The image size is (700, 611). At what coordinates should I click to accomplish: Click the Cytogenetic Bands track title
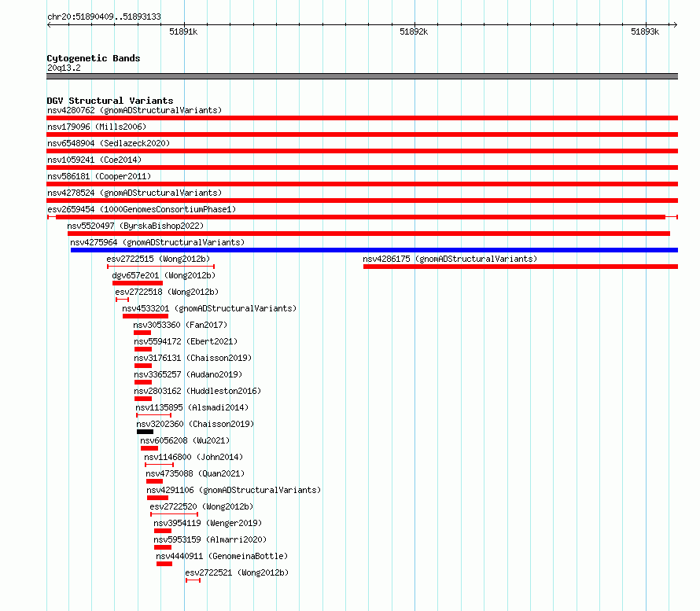pos(94,58)
